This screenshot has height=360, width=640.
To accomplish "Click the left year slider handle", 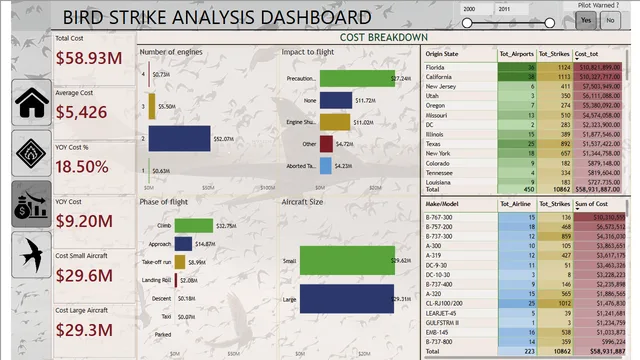I will [467, 23].
